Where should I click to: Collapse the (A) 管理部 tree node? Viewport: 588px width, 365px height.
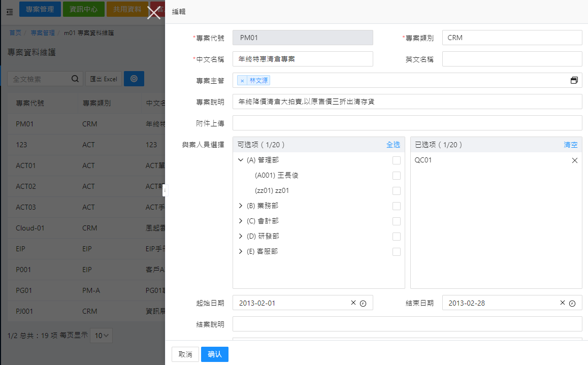241,160
